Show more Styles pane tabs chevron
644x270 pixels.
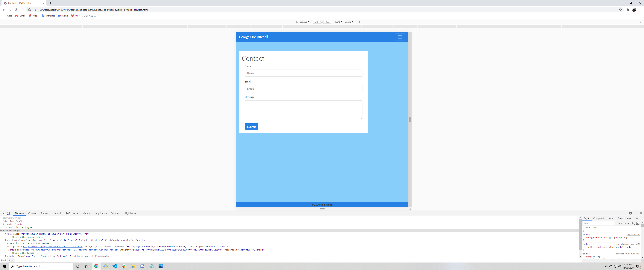(x=637, y=218)
